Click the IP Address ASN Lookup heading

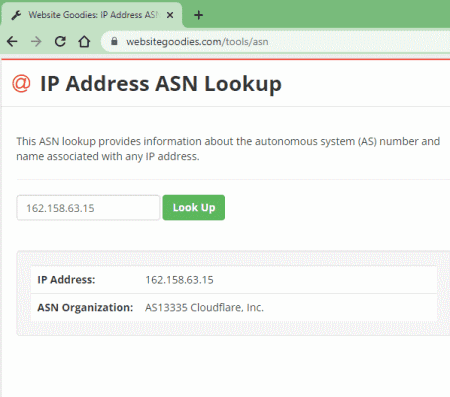click(x=161, y=84)
